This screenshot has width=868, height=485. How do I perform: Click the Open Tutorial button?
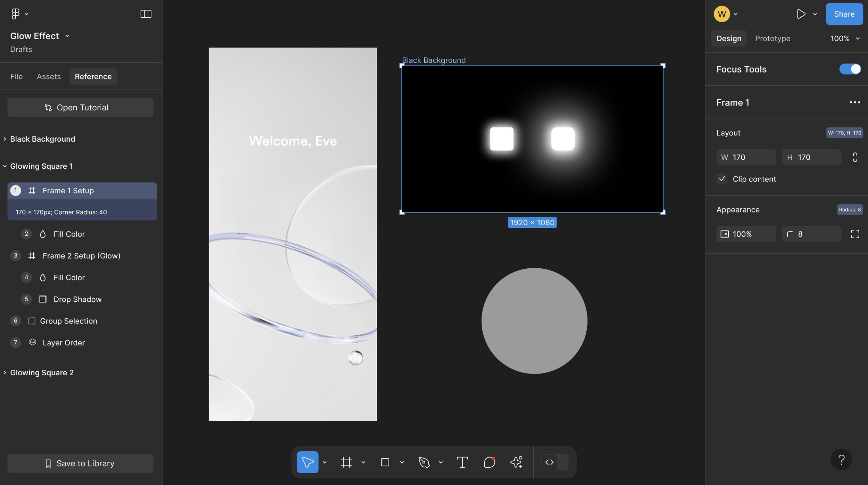(80, 108)
